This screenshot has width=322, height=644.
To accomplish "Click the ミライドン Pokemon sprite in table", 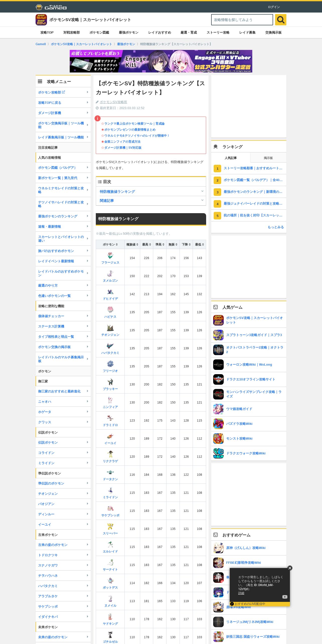I will pyautogui.click(x=110, y=490).
